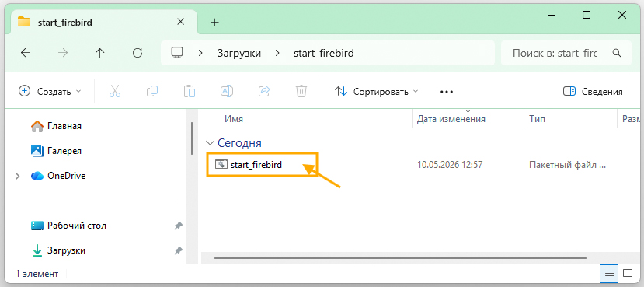
Task: Open the Сортировать dropdown
Action: [376, 92]
